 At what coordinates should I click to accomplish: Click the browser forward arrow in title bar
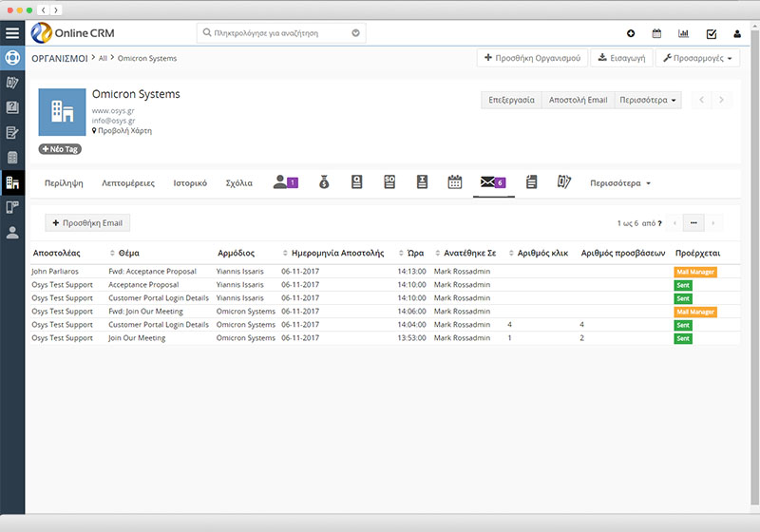click(x=56, y=9)
